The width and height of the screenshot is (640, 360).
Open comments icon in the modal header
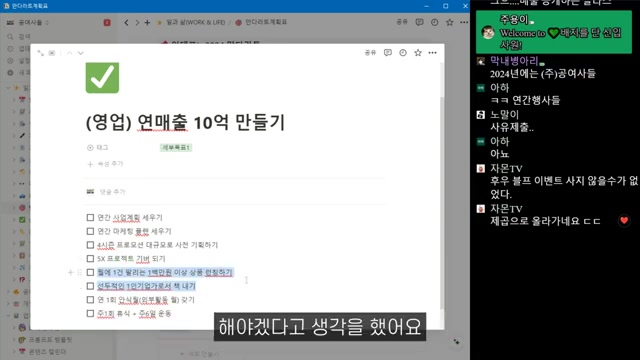(388, 53)
